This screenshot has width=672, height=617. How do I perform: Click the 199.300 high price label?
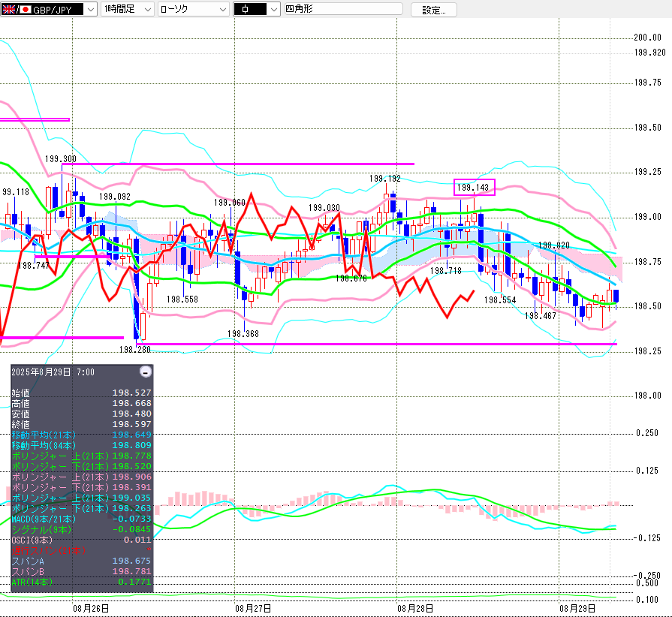coord(60,159)
